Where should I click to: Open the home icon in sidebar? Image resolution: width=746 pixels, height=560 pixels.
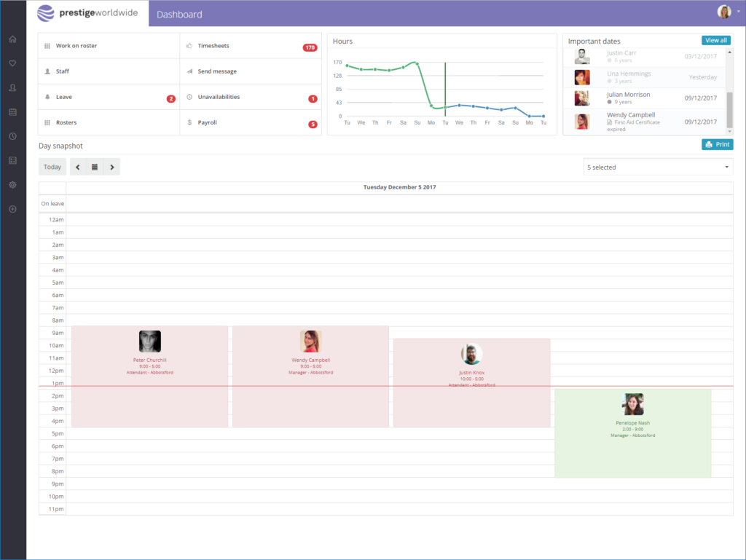pyautogui.click(x=13, y=39)
